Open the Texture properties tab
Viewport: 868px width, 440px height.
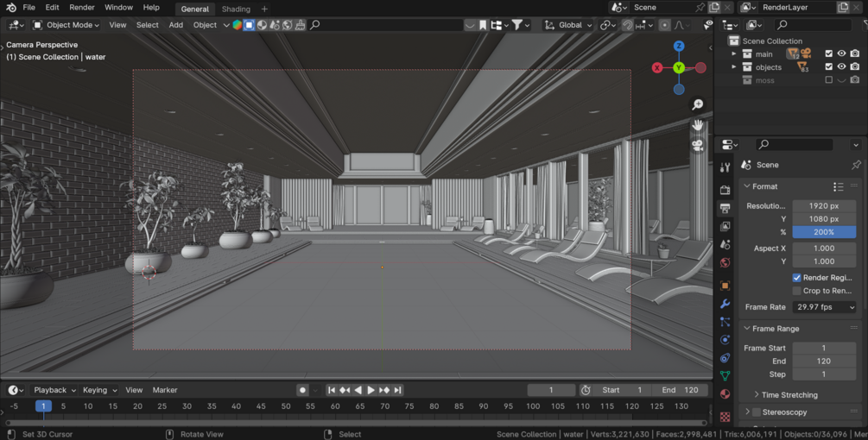(725, 416)
